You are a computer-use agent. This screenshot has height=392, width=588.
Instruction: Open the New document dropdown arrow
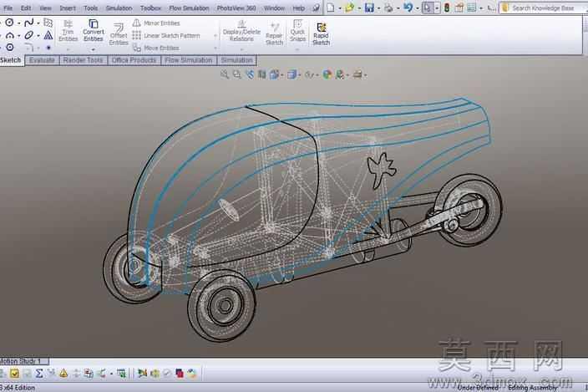pos(340,8)
